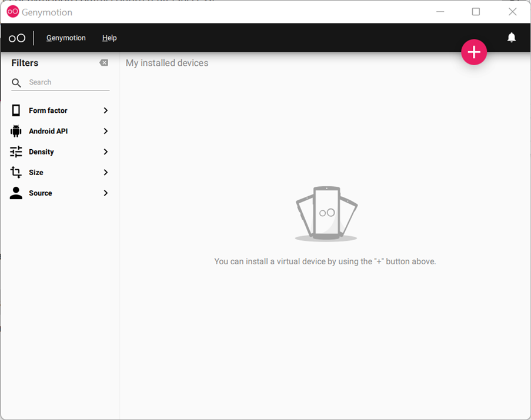
Task: Click the Android robot icon
Action: coord(16,131)
